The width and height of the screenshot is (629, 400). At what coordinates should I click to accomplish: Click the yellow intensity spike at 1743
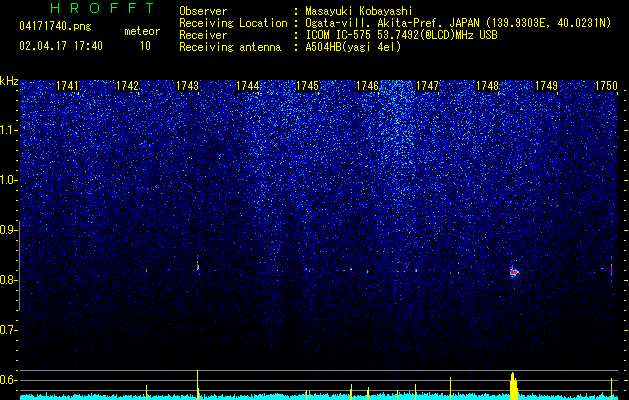point(198,385)
